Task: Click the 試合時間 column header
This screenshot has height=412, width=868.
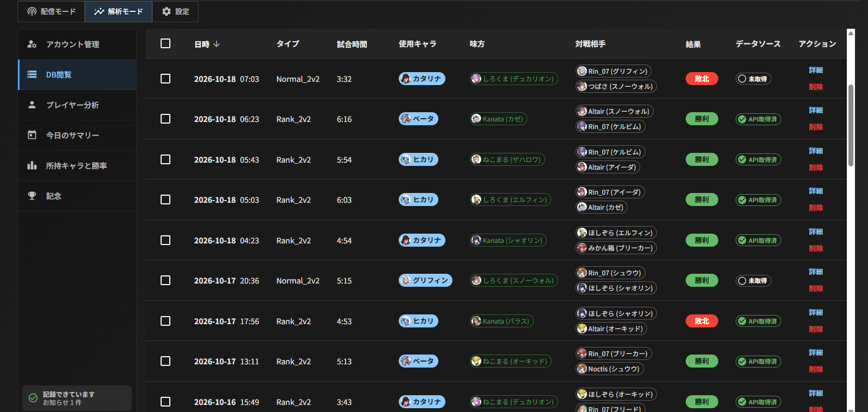Action: pos(352,44)
